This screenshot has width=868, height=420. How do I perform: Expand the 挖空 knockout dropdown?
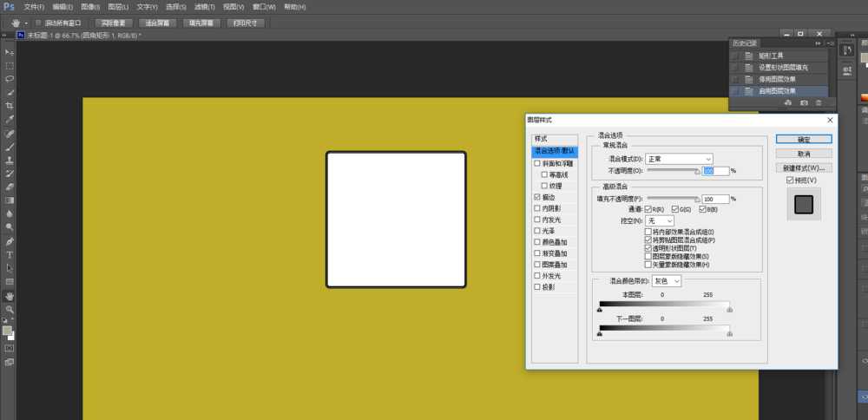[659, 221]
